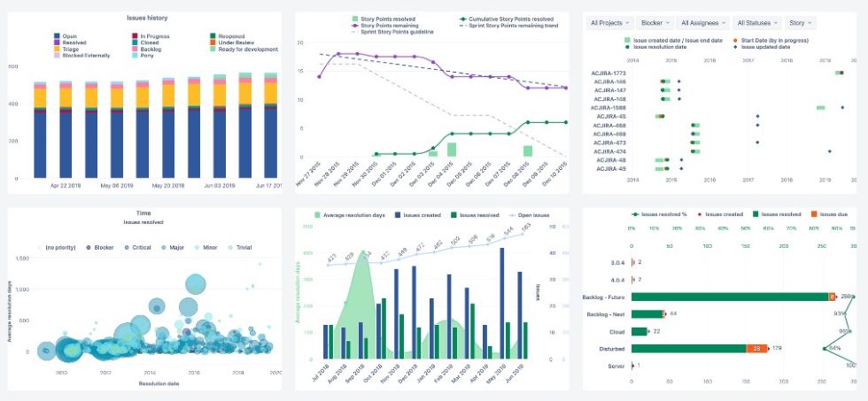Open the Blocker priority dropdown
The image size is (868, 401).
(x=655, y=23)
